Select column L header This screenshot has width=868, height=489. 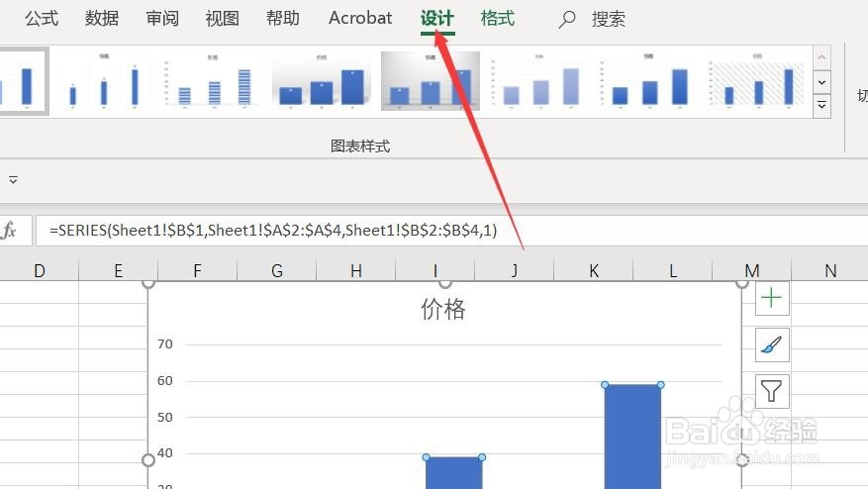click(x=673, y=271)
